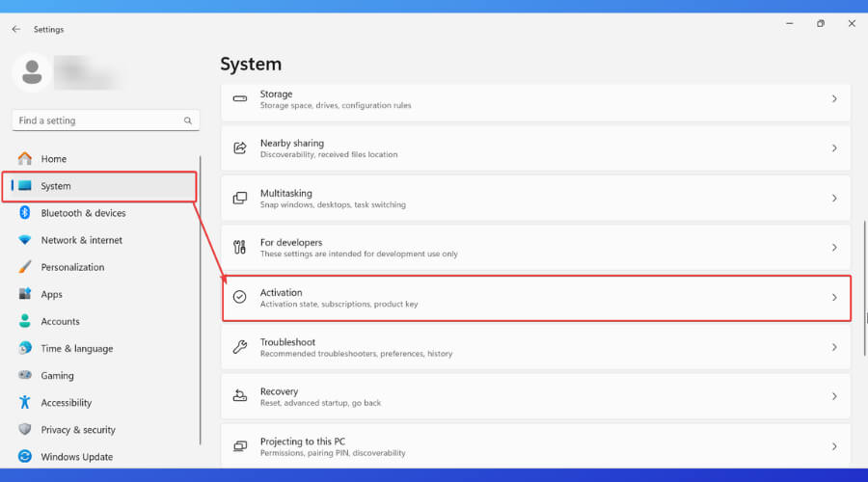868x482 pixels.
Task: Open Nearby sharing chevron arrow
Action: pos(834,148)
